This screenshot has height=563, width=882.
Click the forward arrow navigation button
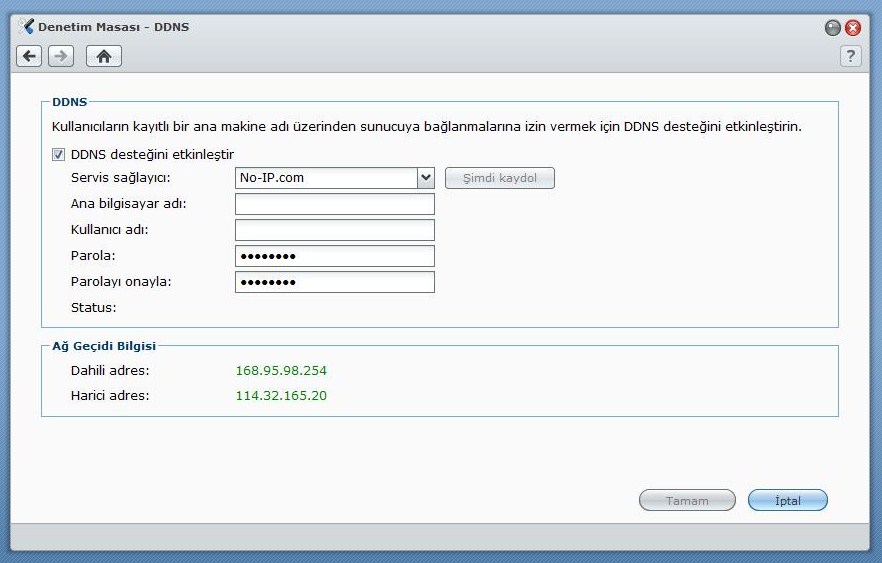pos(61,56)
